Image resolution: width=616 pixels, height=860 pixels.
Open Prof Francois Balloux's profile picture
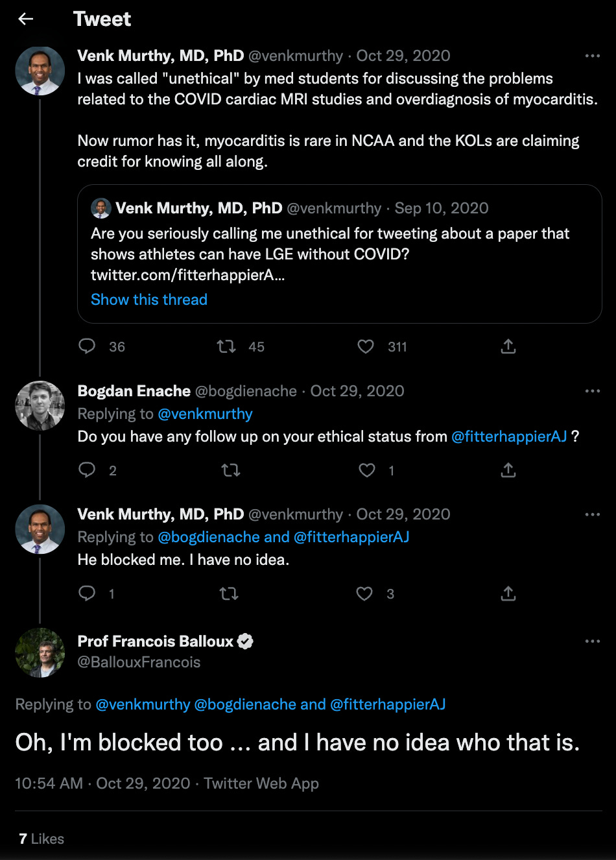(x=40, y=652)
